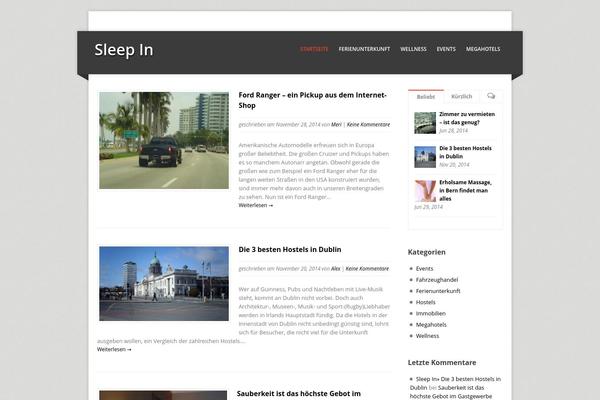Switch to the Kürzlich tab

461,96
